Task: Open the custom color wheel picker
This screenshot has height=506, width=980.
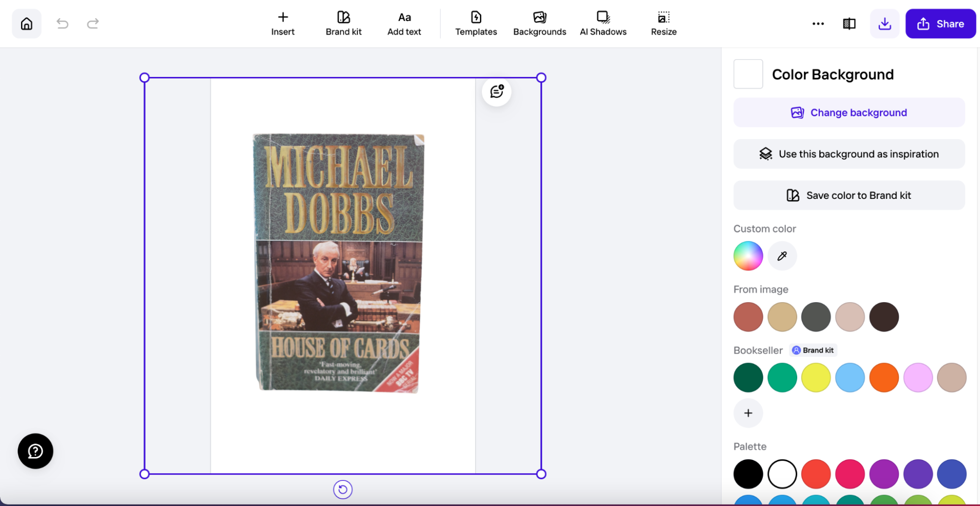Action: pyautogui.click(x=748, y=256)
